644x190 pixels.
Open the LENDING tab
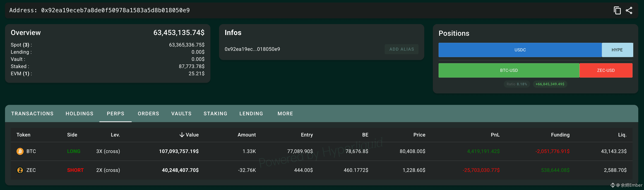[251, 113]
